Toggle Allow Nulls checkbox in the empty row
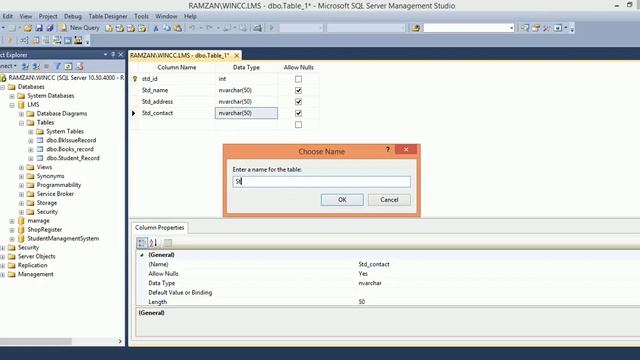 point(298,124)
